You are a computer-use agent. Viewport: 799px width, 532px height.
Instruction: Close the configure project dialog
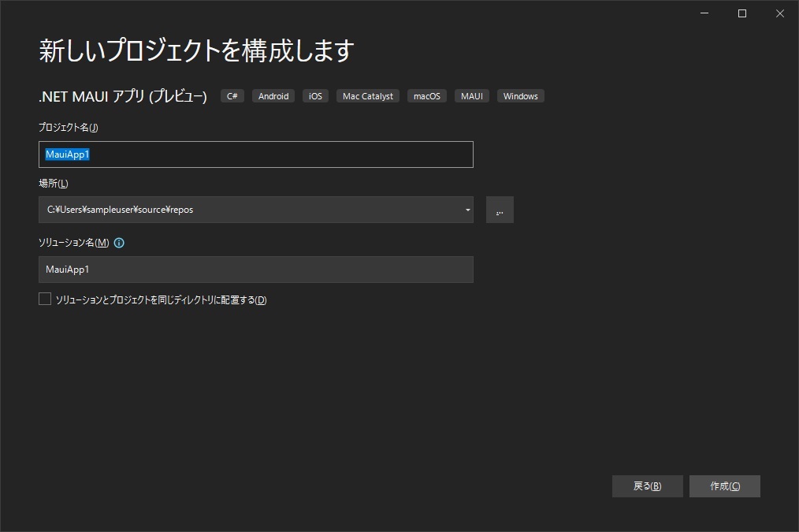pyautogui.click(x=779, y=13)
